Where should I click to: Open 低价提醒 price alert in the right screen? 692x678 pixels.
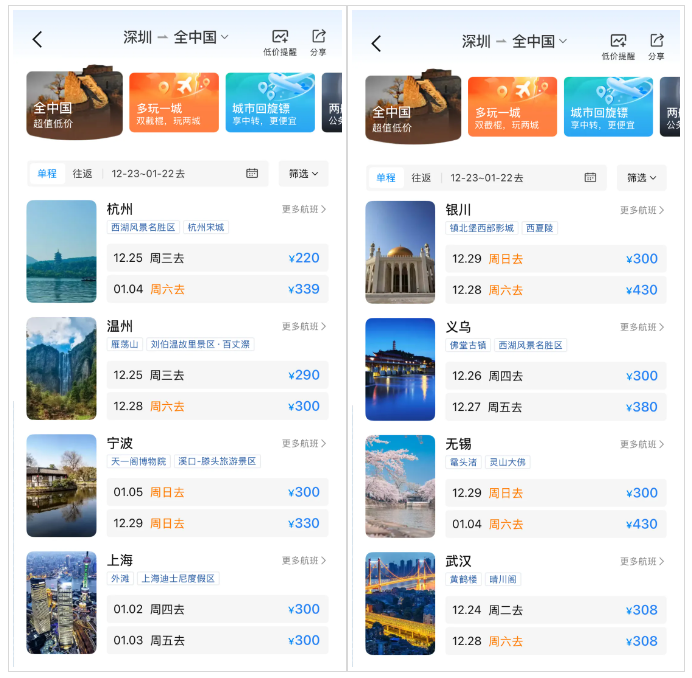618,45
